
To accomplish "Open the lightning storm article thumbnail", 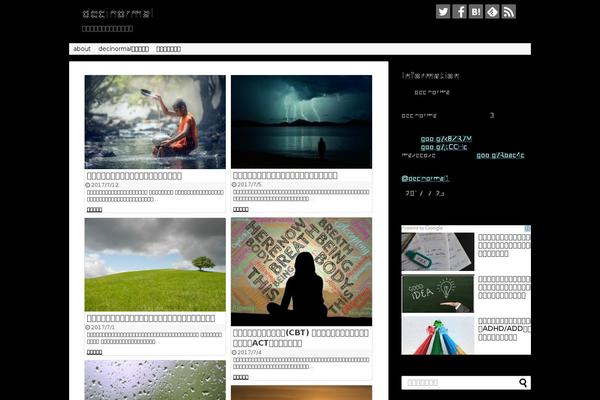I will tap(301, 122).
